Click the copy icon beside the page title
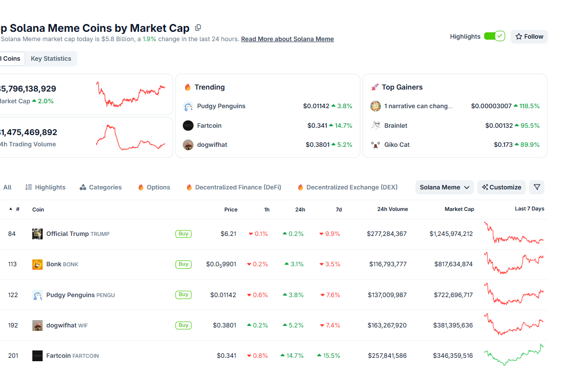This screenshot has width=588, height=371. coord(198,28)
